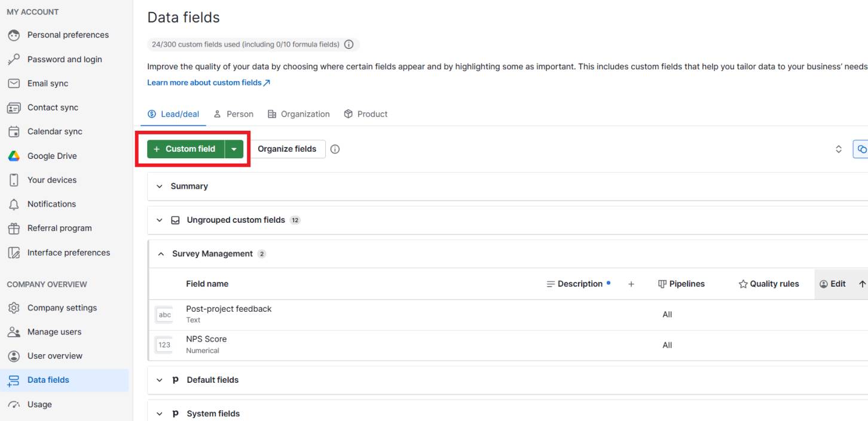The height and width of the screenshot is (421, 868).
Task: Click info icon beside custom fields usage count
Action: coord(349,45)
